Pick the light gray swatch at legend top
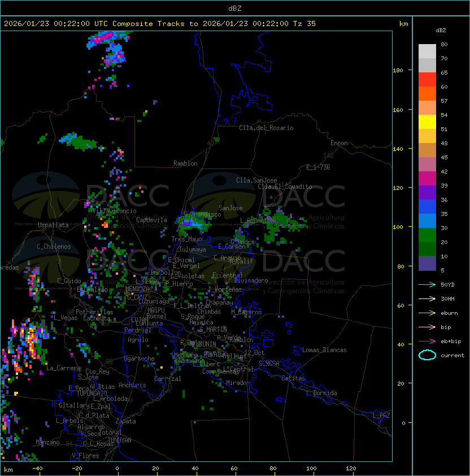470x476 pixels. [x=427, y=51]
